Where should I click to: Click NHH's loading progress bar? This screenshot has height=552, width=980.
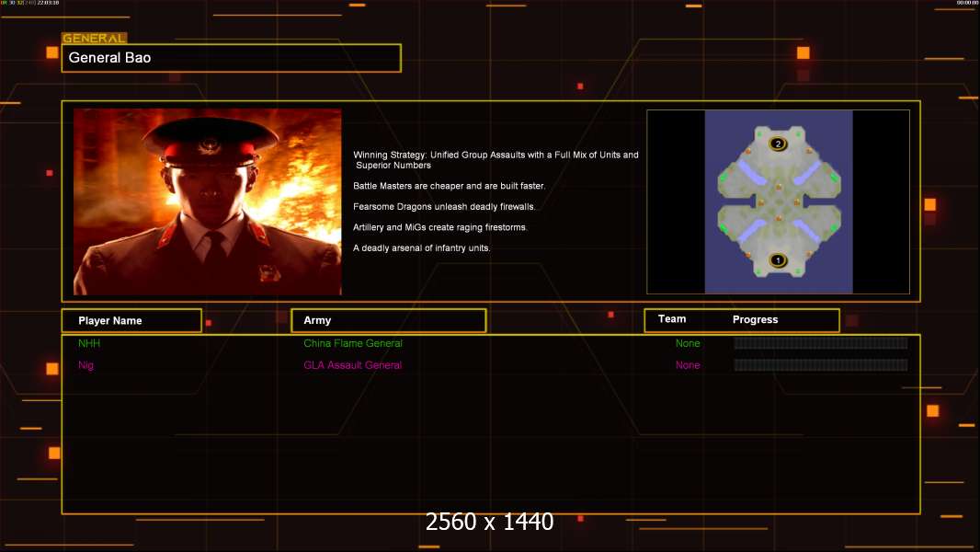pyautogui.click(x=821, y=342)
